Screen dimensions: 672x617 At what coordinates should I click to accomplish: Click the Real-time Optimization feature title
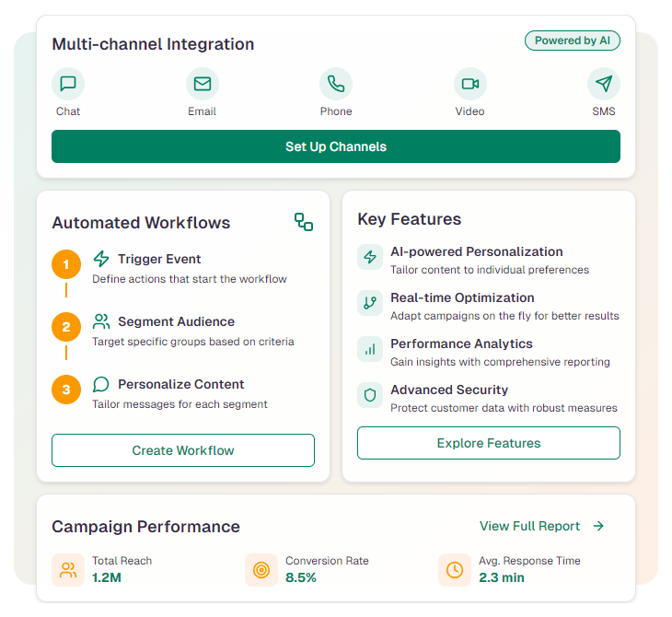click(x=462, y=297)
